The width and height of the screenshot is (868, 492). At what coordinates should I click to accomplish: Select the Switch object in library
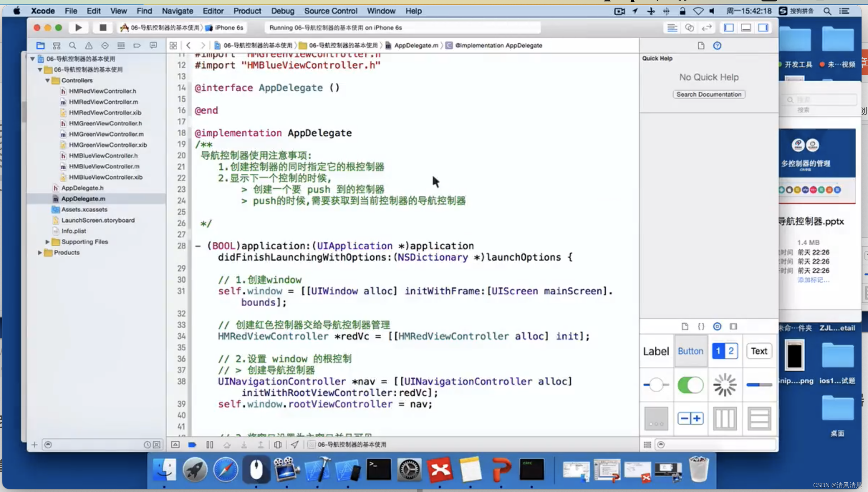tap(690, 385)
